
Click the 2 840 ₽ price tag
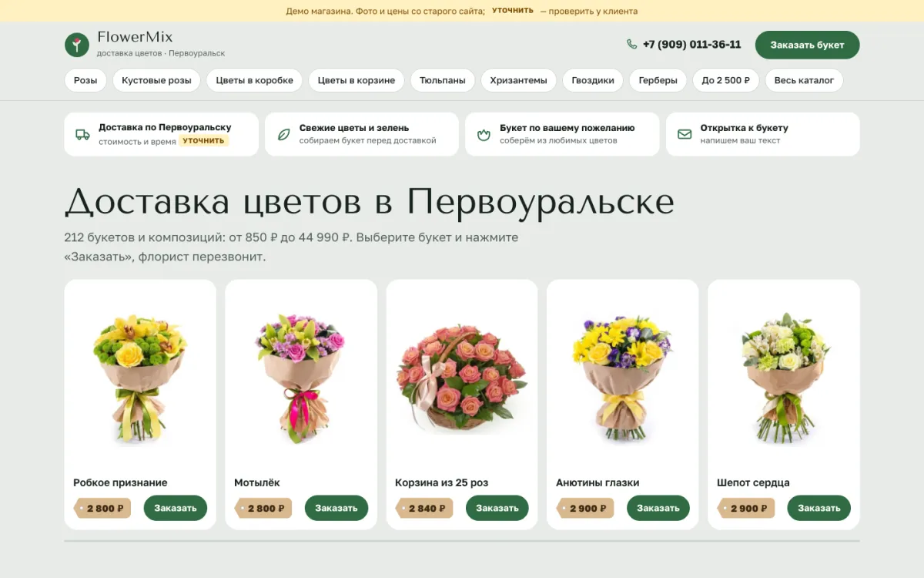424,508
